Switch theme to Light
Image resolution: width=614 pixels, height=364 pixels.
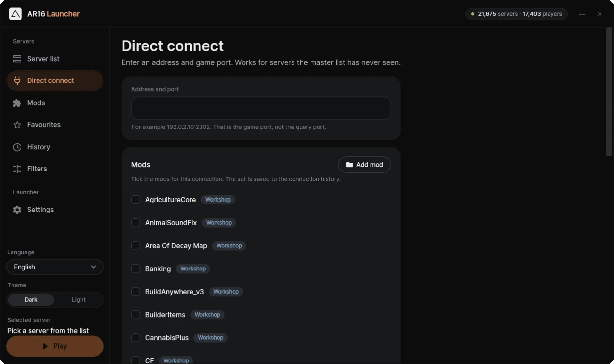coord(79,300)
